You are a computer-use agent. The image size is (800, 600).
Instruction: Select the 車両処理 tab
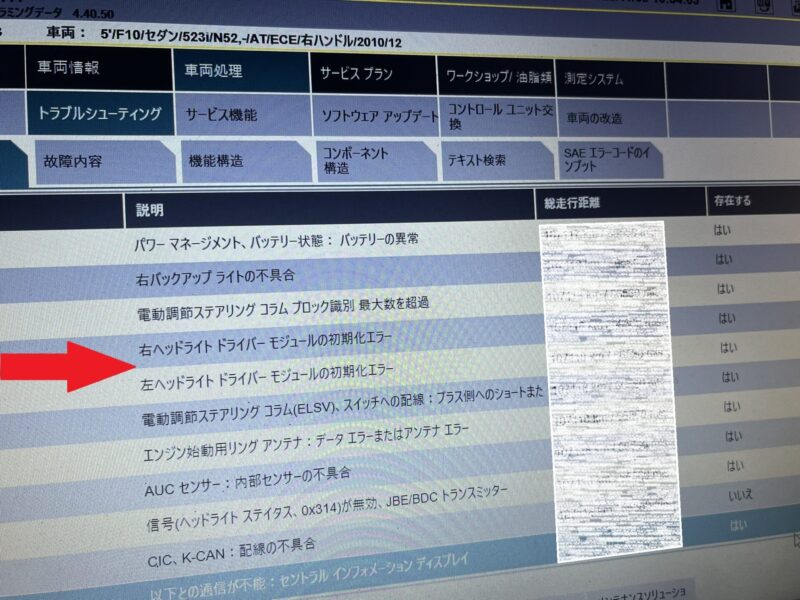coord(213,71)
